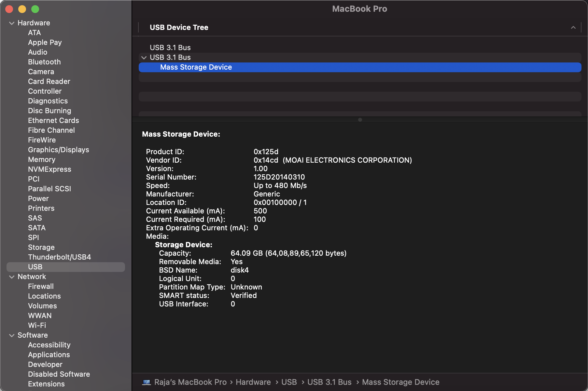Collapse the Network section chevron
This screenshot has width=588, height=391.
pos(12,277)
